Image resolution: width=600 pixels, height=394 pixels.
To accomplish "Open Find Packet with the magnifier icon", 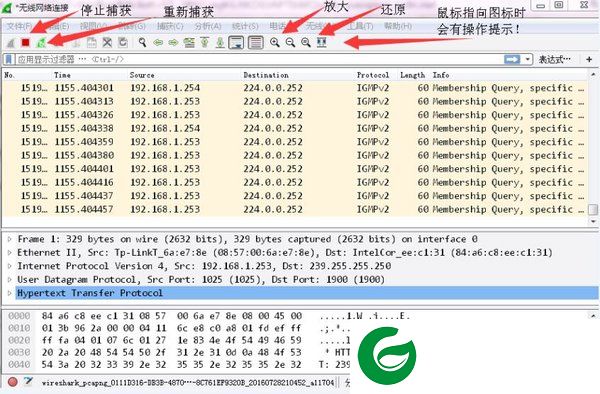I will (x=142, y=42).
